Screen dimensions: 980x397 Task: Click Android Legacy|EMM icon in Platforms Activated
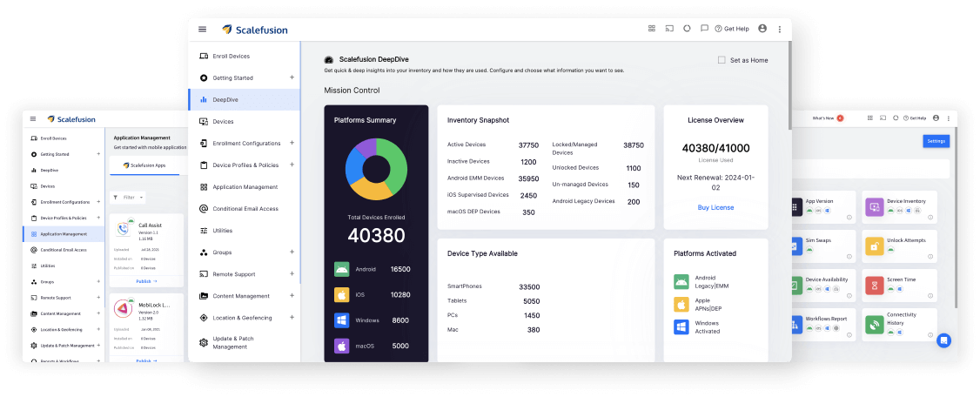tap(681, 282)
